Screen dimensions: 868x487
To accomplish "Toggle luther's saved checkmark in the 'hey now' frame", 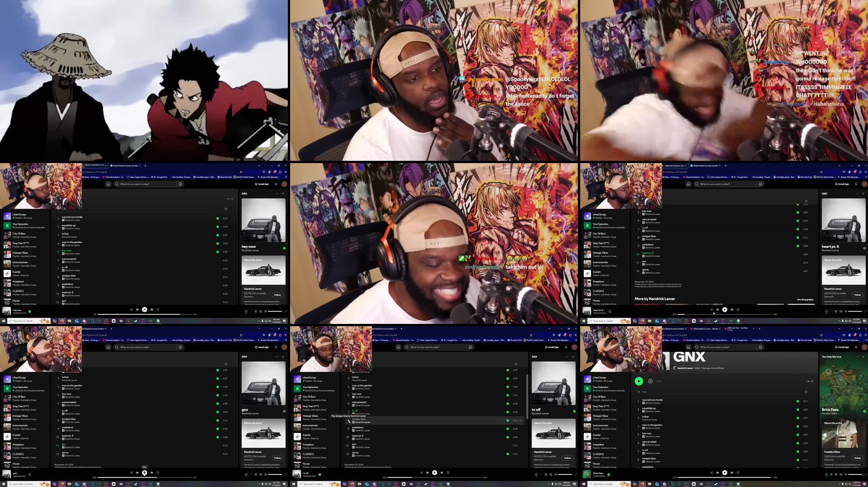I will (218, 235).
